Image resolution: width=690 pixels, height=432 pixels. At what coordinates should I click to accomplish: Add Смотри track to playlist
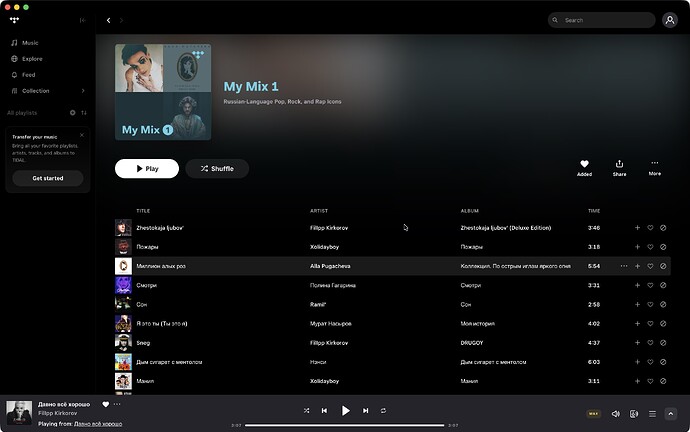pyautogui.click(x=637, y=285)
